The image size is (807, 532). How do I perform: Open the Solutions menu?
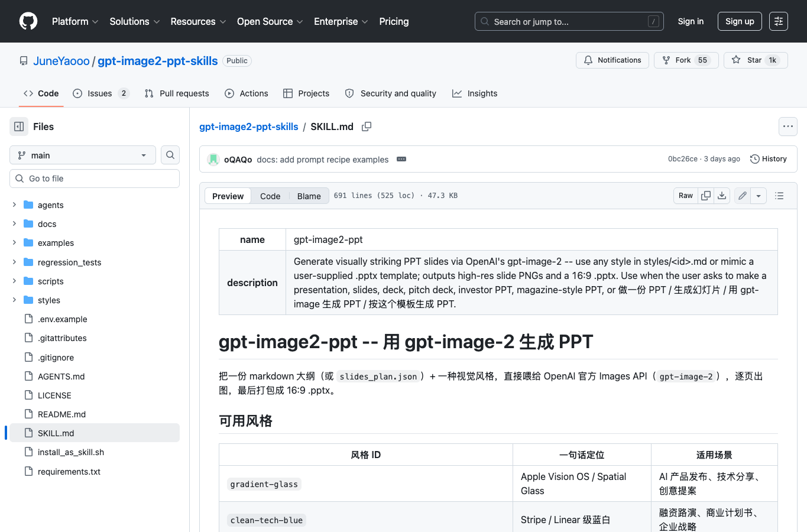coord(135,21)
